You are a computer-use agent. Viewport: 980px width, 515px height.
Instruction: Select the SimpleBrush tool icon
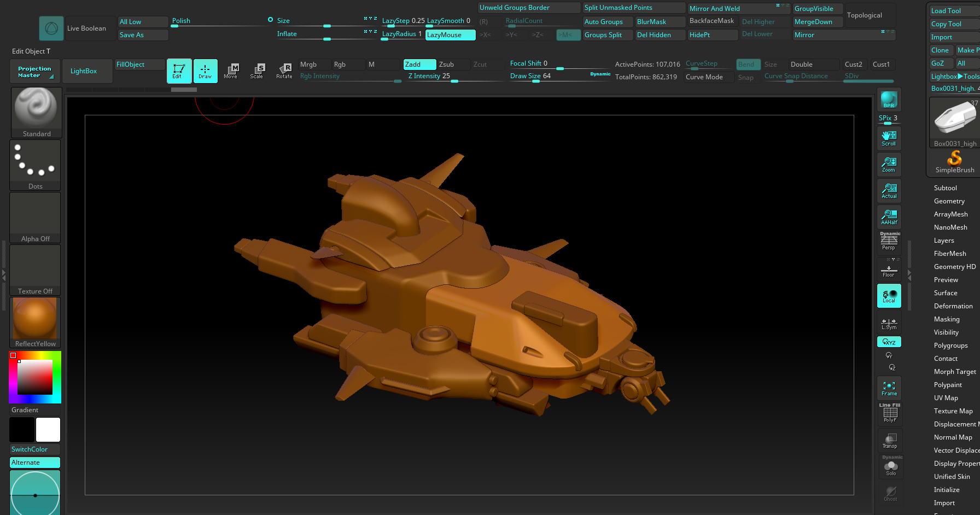[955, 162]
